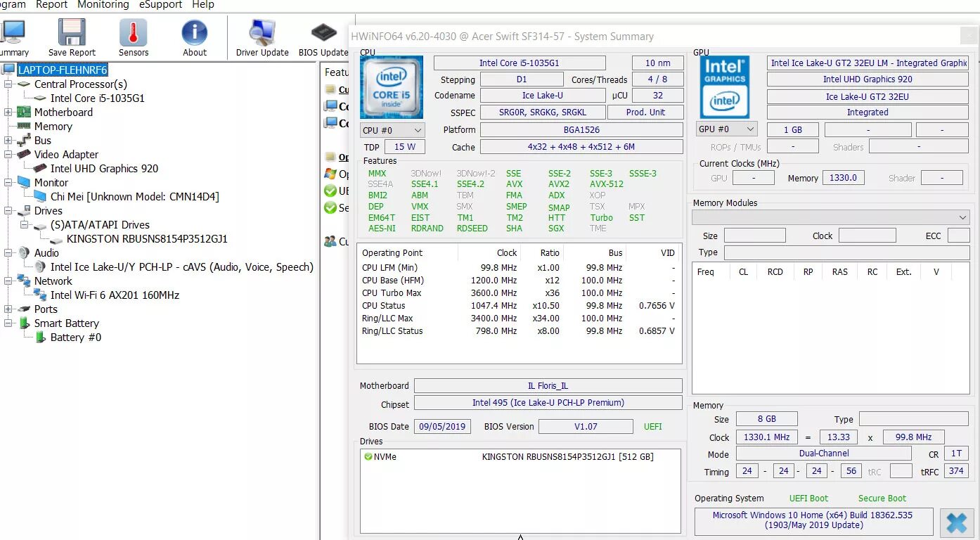Open the Report menu
The height and width of the screenshot is (540, 980).
tap(51, 5)
